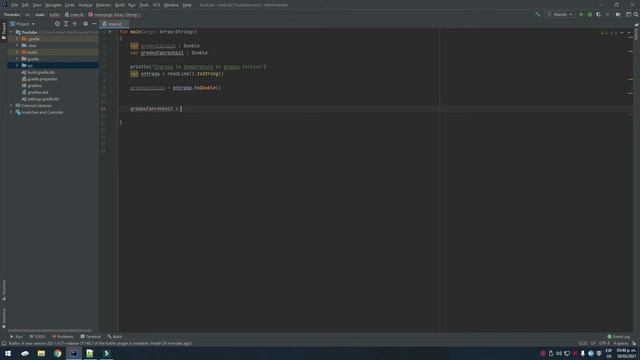
Task: Toggle the Structure side tab
Action: coord(4,290)
